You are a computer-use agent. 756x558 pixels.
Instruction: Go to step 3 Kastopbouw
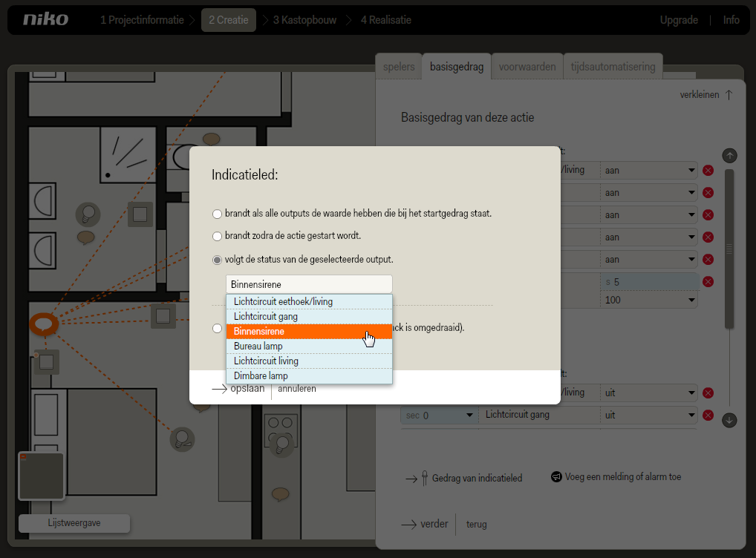[x=304, y=20]
